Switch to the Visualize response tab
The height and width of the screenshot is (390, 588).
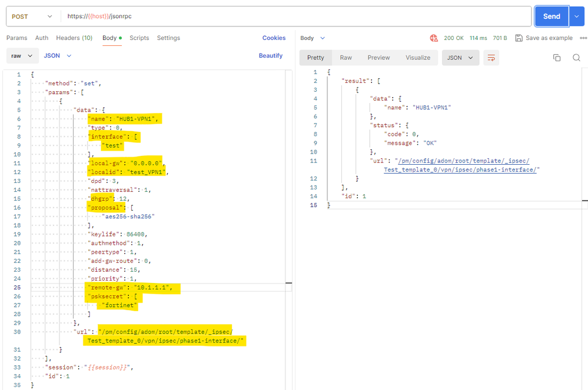tap(418, 58)
